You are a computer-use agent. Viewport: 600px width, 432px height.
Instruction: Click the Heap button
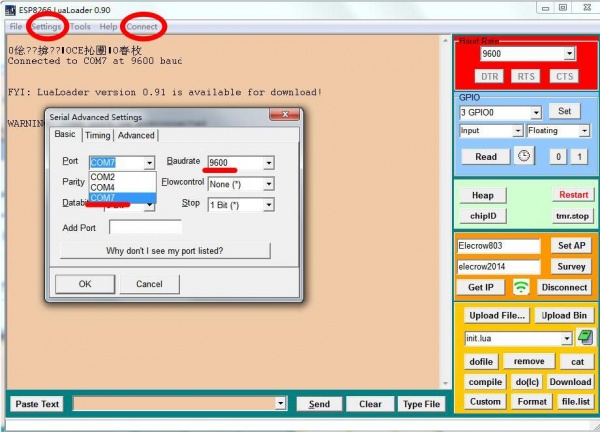point(483,195)
